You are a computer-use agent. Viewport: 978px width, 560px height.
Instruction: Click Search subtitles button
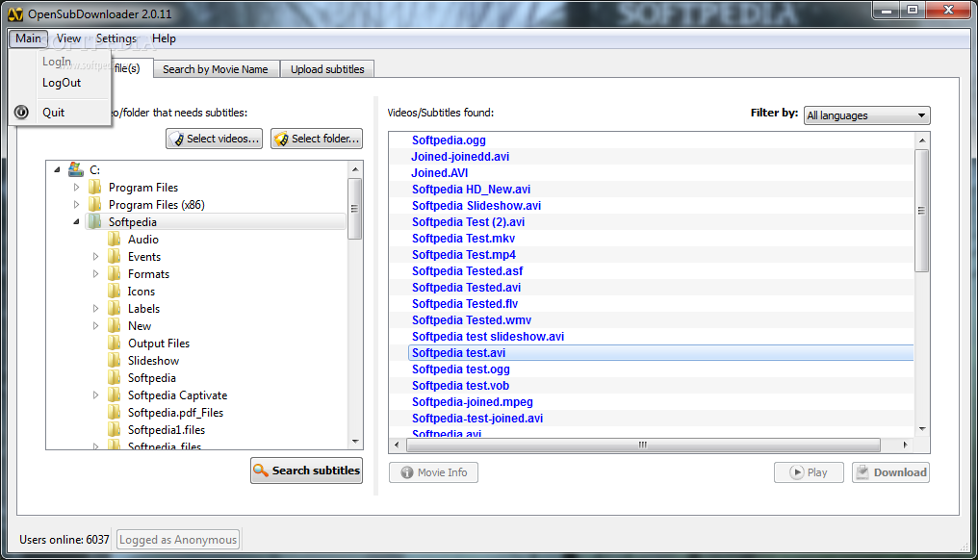click(x=306, y=471)
